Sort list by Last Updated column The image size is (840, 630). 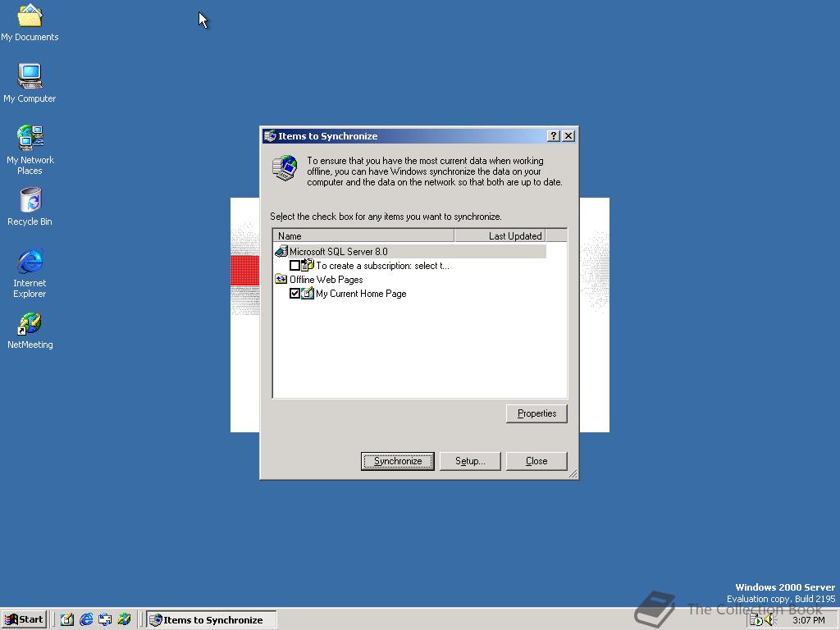click(x=500, y=235)
